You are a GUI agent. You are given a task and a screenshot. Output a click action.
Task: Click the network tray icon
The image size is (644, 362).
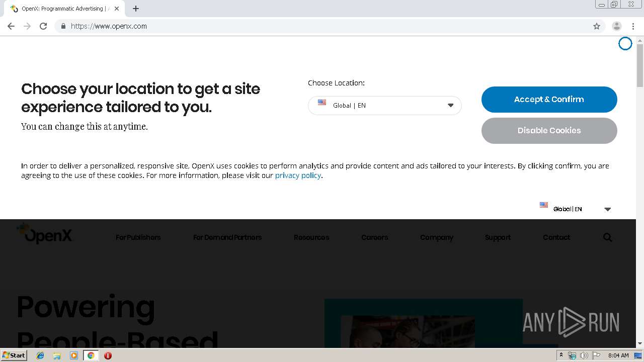click(572, 355)
